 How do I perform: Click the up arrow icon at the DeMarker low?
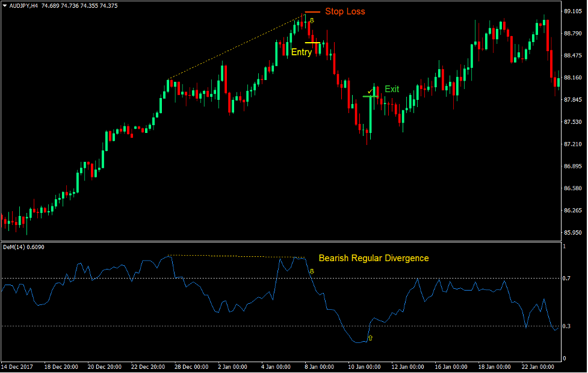pos(370,338)
